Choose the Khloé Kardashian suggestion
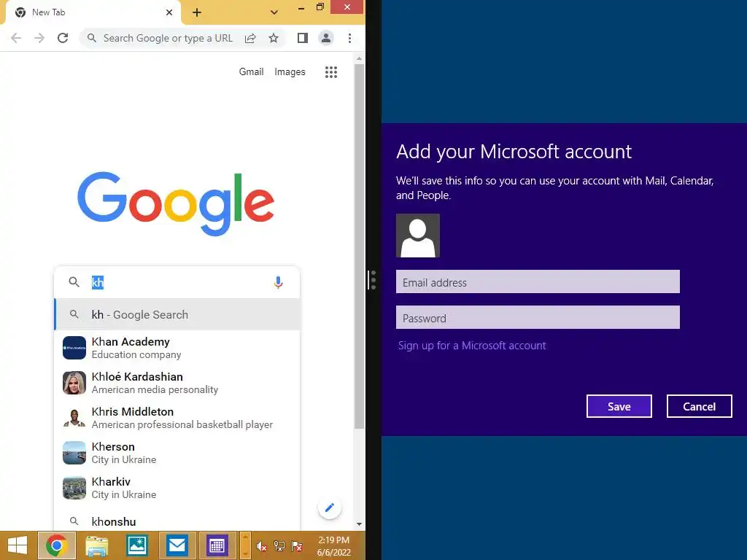Image resolution: width=747 pixels, height=560 pixels. [177, 383]
